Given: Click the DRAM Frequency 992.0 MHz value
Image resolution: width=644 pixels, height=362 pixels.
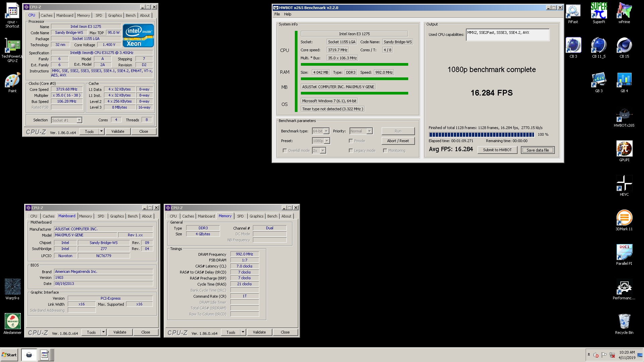Looking at the screenshot, I should pos(245,254).
